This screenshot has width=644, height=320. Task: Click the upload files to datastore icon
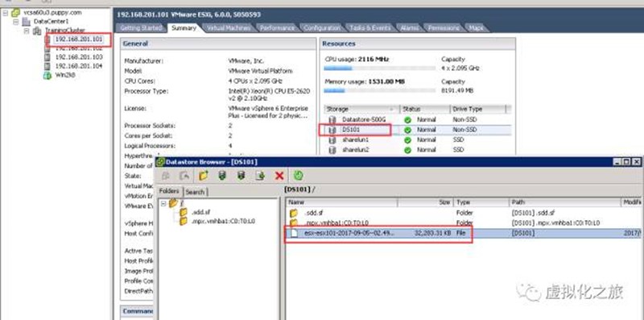(222, 176)
